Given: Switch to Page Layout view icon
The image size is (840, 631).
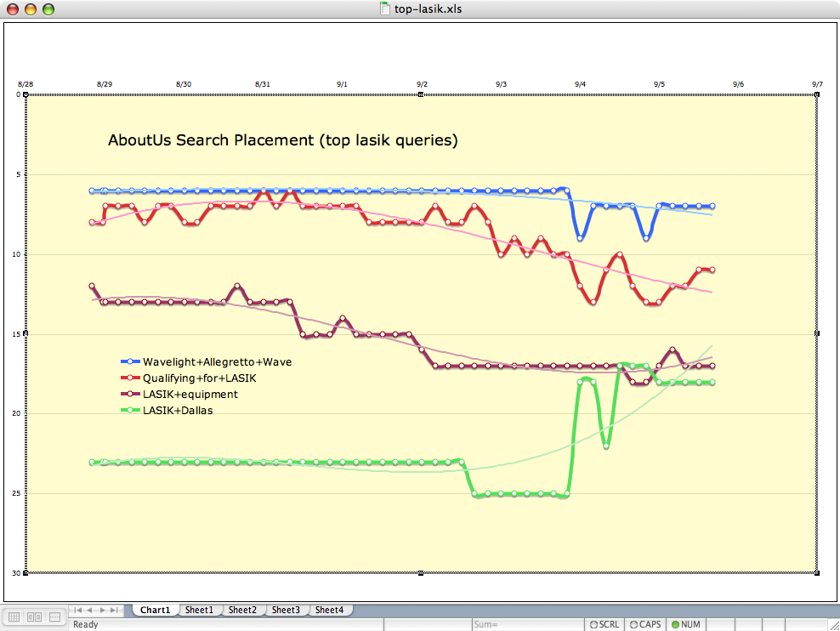Looking at the screenshot, I should 35,617.
